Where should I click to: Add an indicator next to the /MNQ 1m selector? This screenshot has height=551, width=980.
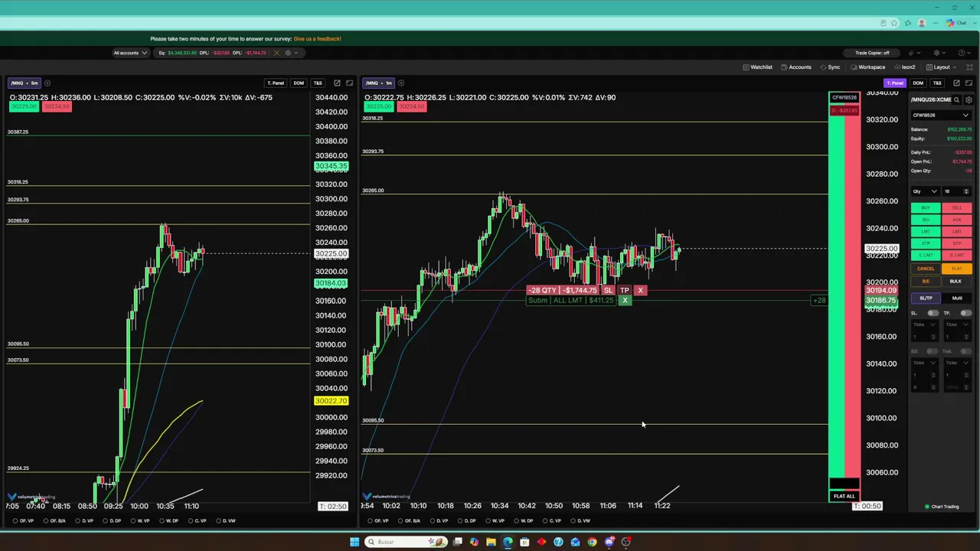point(402,83)
